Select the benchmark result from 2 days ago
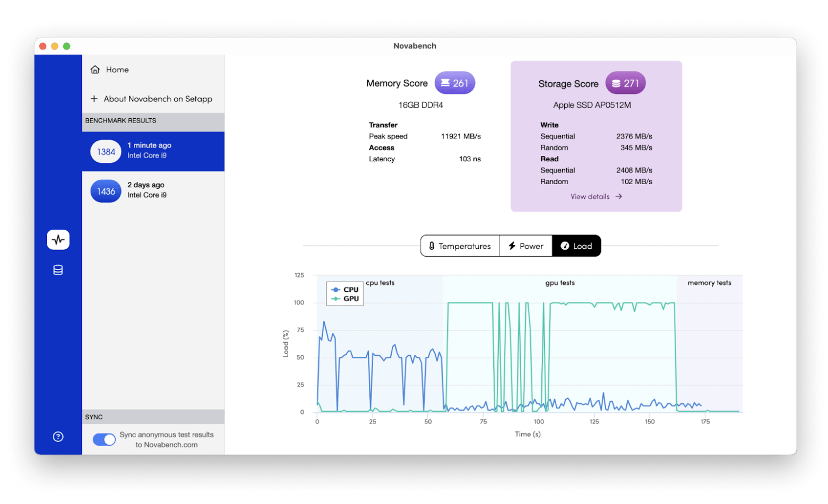828x504 pixels. [x=153, y=190]
